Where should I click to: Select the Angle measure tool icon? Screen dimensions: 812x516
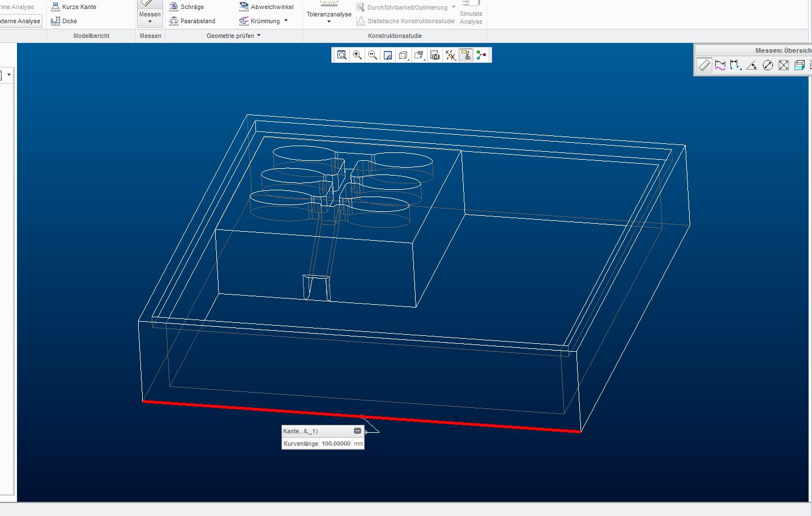(751, 66)
